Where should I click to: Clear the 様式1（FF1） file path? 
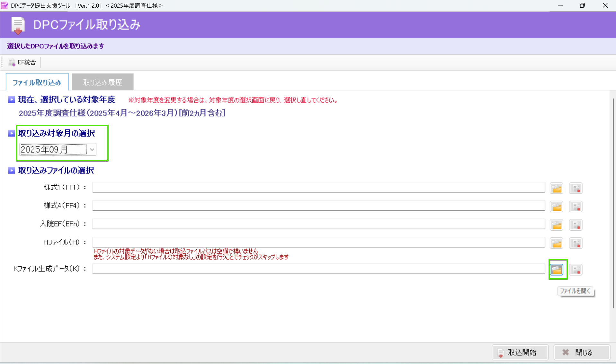(x=576, y=188)
